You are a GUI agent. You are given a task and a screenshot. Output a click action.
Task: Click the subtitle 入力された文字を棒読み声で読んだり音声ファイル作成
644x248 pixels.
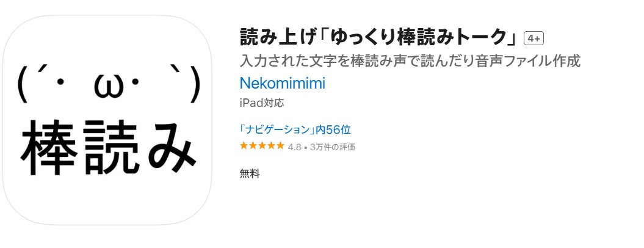pyautogui.click(x=410, y=61)
